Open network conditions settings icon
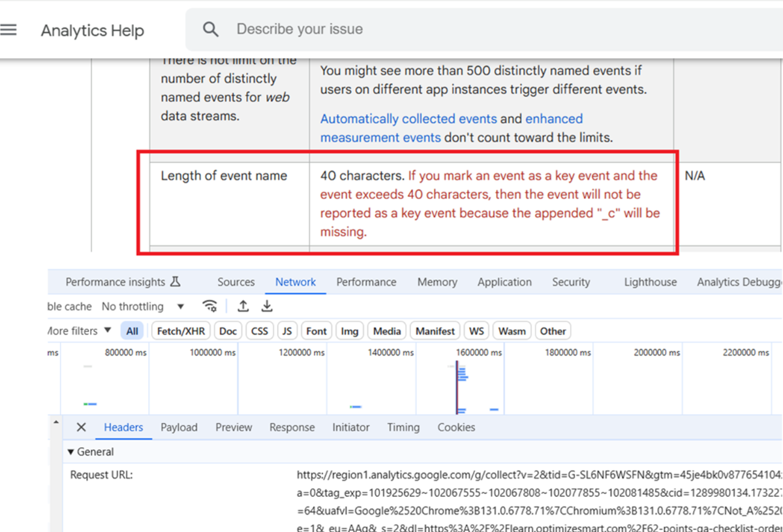 pos(209,306)
